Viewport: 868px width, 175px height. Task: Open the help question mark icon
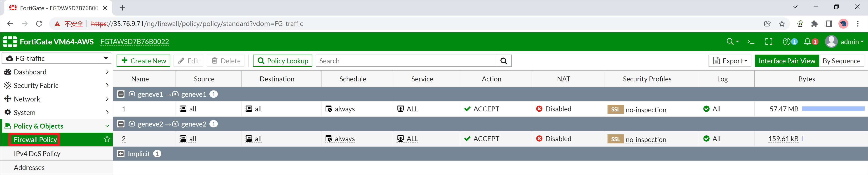pos(786,42)
